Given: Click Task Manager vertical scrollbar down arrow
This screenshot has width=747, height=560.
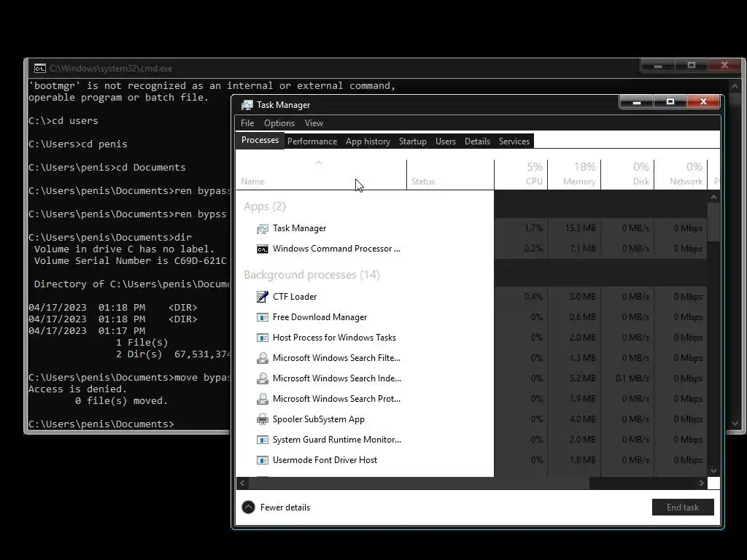Looking at the screenshot, I should 713,470.
